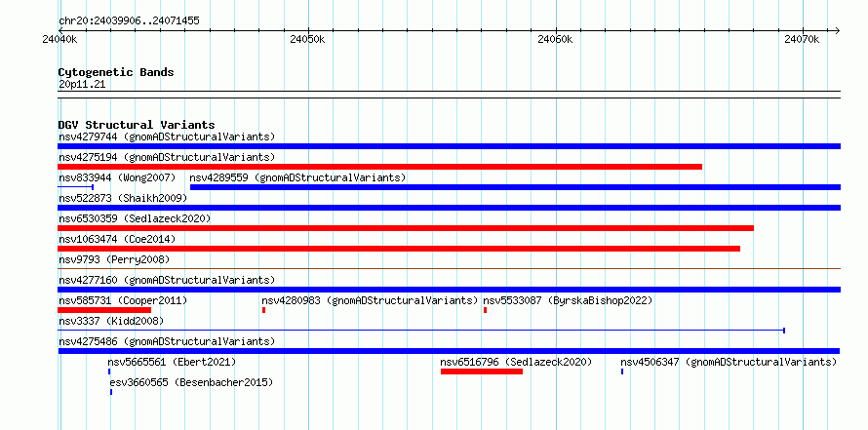The width and height of the screenshot is (868, 430).
Task: Open the nsv4279744 (gnomADStructuralVariants) label
Action: 167,137
